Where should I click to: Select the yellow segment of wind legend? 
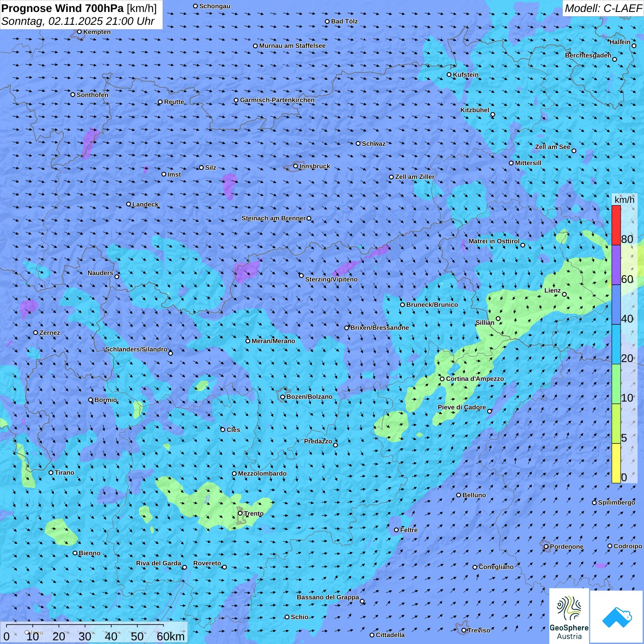[x=616, y=463]
